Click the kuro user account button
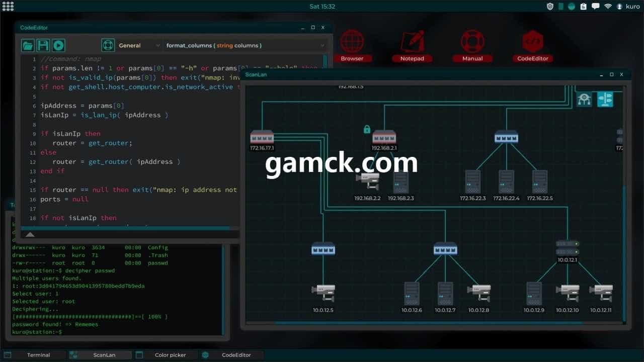 (x=628, y=7)
